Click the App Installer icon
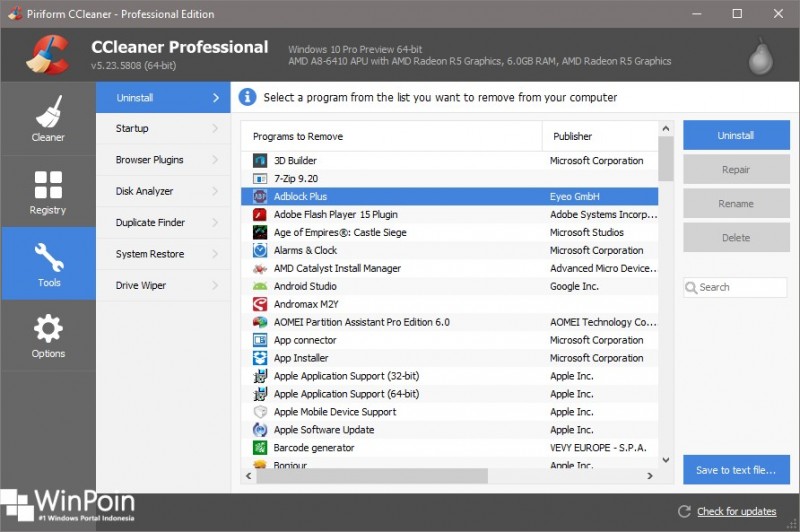Image resolution: width=800 pixels, height=532 pixels. [x=260, y=358]
